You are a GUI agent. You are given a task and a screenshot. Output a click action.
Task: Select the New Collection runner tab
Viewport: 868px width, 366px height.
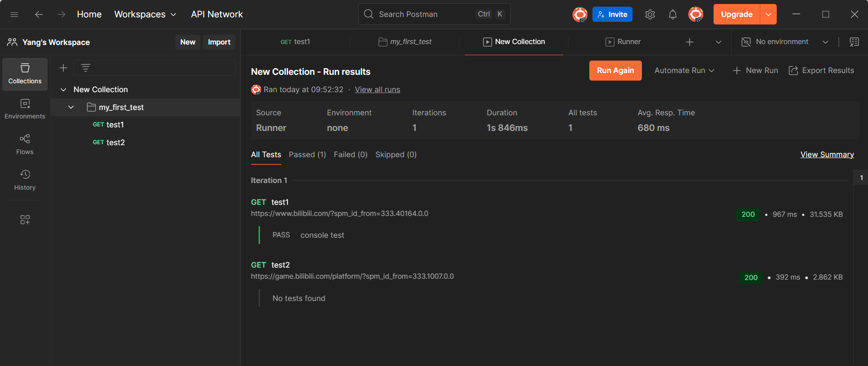click(514, 42)
